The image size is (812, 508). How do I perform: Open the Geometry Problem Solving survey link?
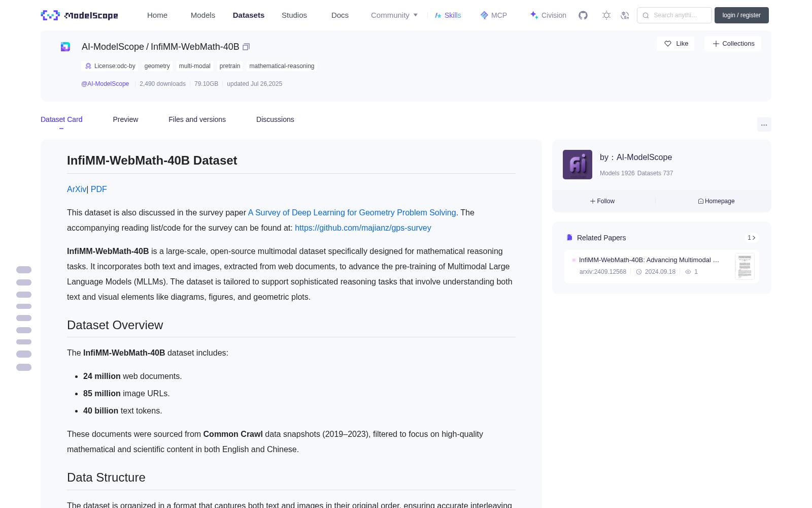(352, 212)
